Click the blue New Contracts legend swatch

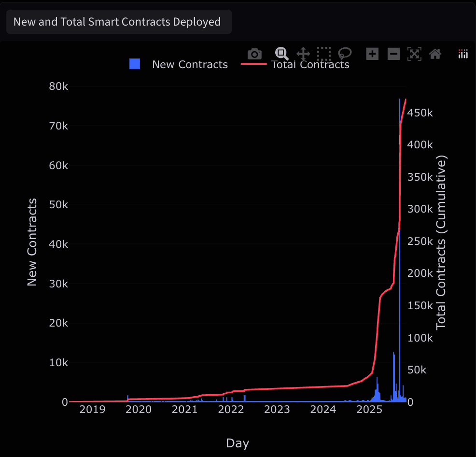tap(135, 64)
